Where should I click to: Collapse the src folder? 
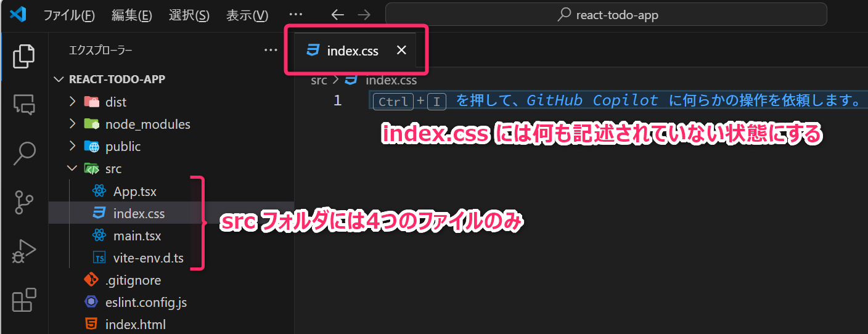pyautogui.click(x=72, y=169)
